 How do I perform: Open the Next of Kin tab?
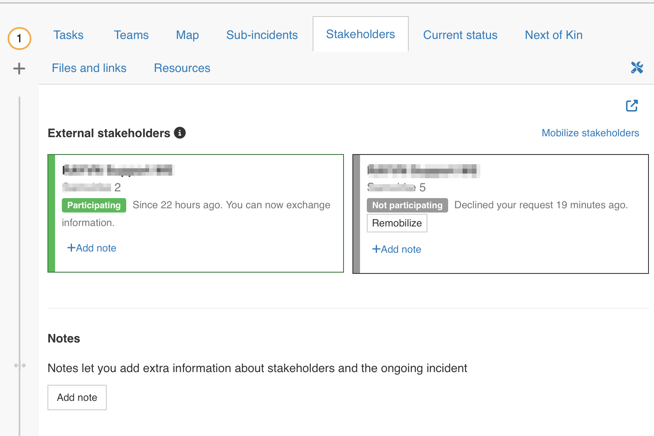pyautogui.click(x=553, y=35)
